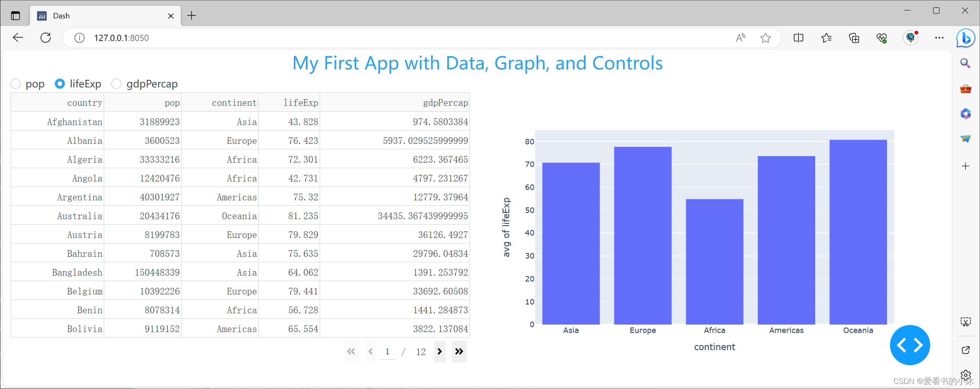Viewport: 980px width, 389px height.
Task: Toggle the Dash dev tools blue button
Action: (x=910, y=345)
